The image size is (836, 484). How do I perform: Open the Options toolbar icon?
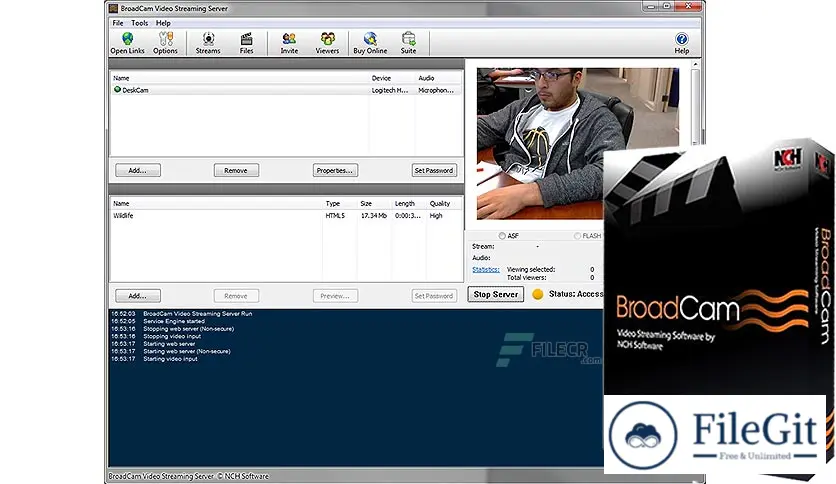pos(165,43)
